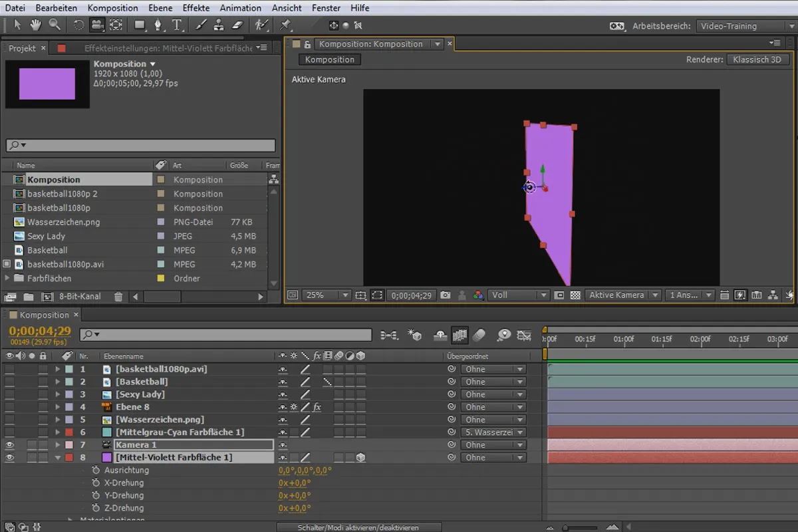This screenshot has height=532, width=798.
Task: Open the Voll resolution dropdown
Action: (519, 295)
